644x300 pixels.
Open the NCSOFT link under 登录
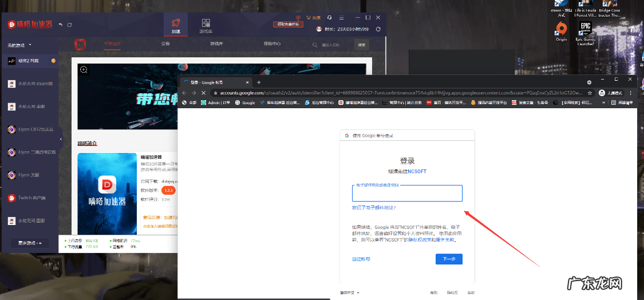coord(417,171)
